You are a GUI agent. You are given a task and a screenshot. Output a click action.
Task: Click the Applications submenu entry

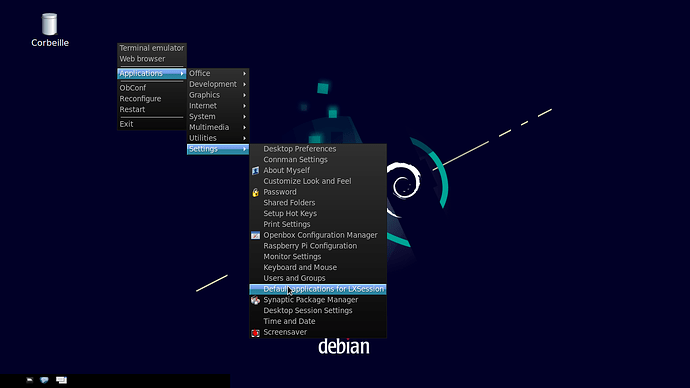point(151,73)
